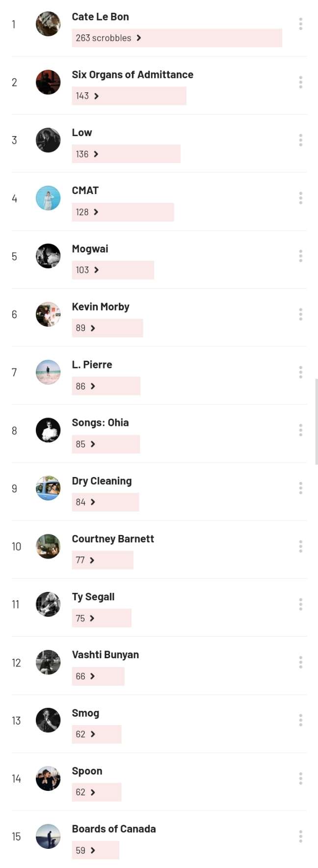This screenshot has height=868, width=318.
Task: Expand the 263 scrobbles chevron for Cate Le Bon
Action: [139, 38]
